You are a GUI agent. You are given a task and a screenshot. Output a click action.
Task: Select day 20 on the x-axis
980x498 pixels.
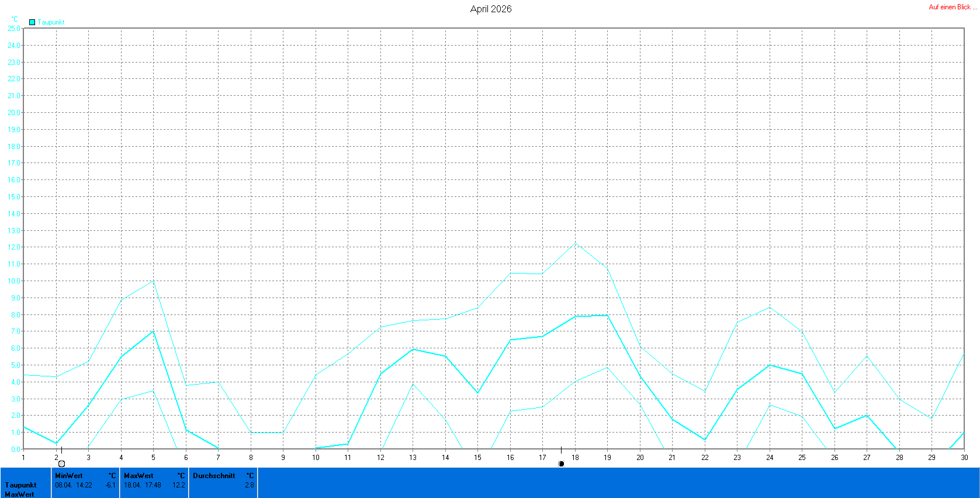pyautogui.click(x=640, y=458)
